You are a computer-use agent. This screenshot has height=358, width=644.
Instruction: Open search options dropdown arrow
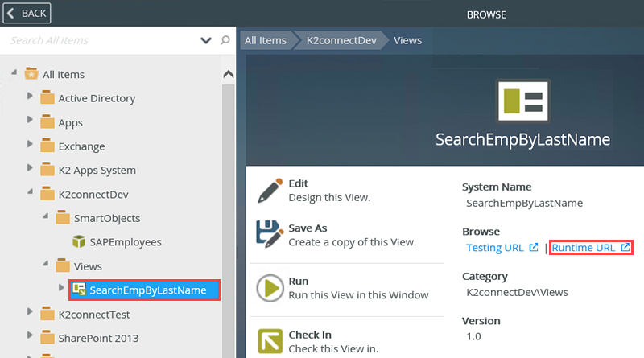coord(206,40)
